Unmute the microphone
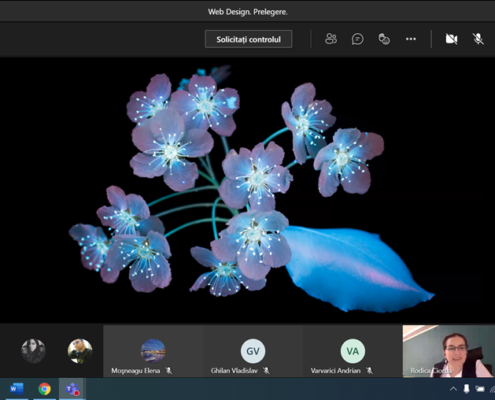 click(478, 39)
